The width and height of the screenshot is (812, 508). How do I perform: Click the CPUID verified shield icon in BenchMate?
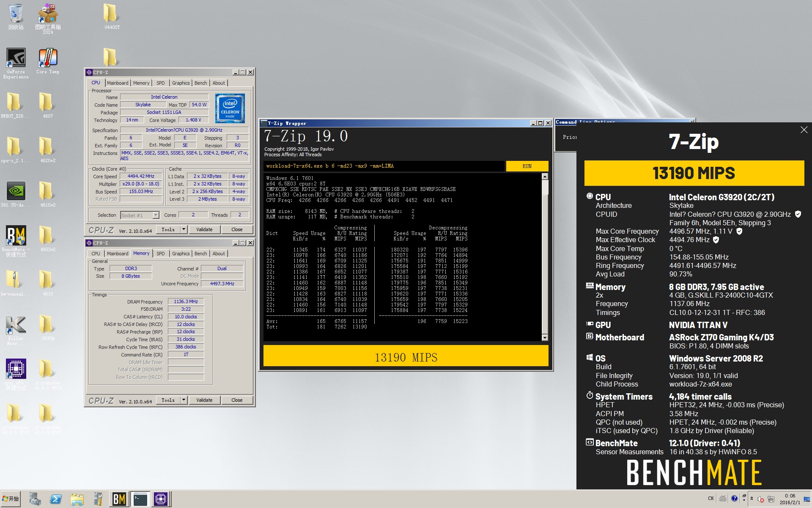coord(798,214)
